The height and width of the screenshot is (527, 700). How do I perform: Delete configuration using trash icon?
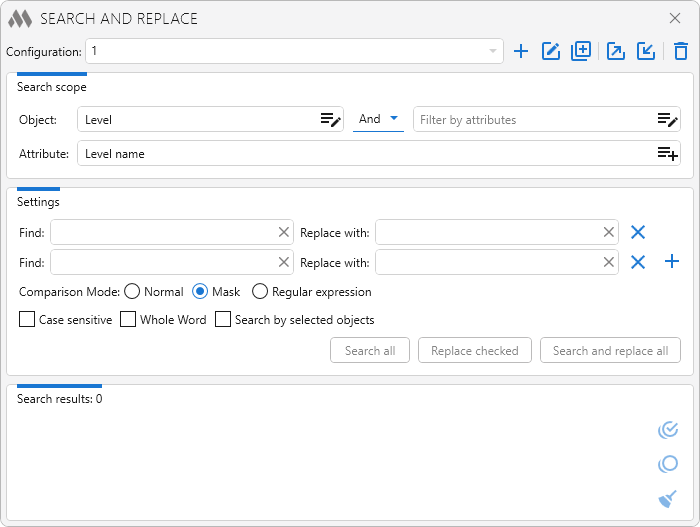pos(681,51)
